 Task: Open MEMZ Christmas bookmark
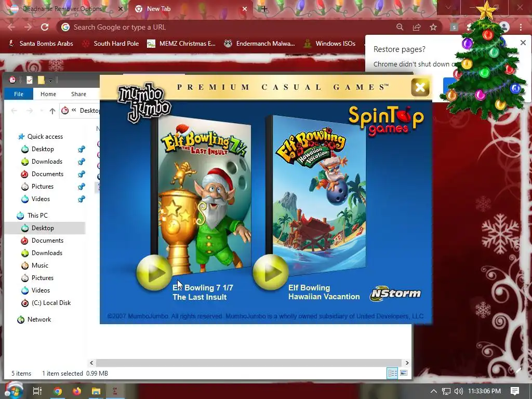pyautogui.click(x=181, y=44)
